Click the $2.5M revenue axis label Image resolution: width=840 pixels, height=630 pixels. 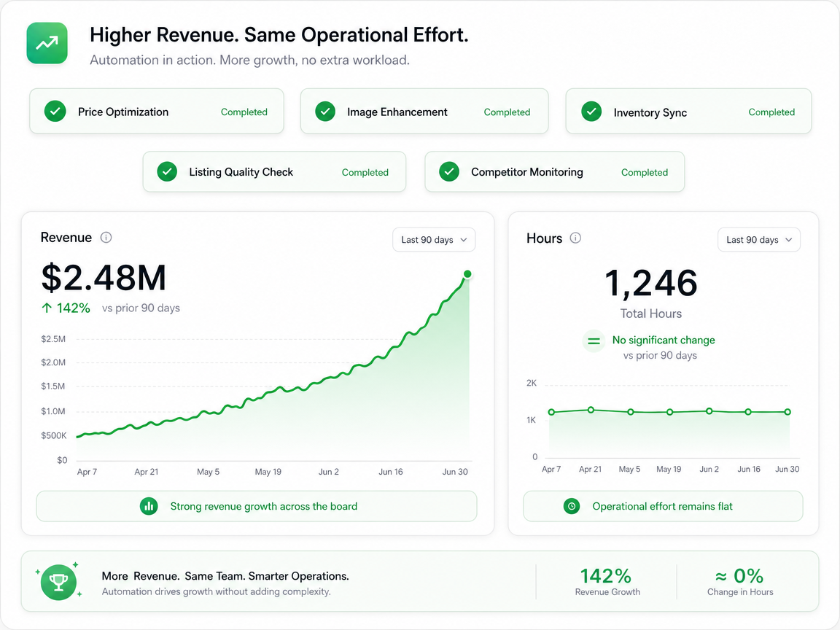point(53,339)
